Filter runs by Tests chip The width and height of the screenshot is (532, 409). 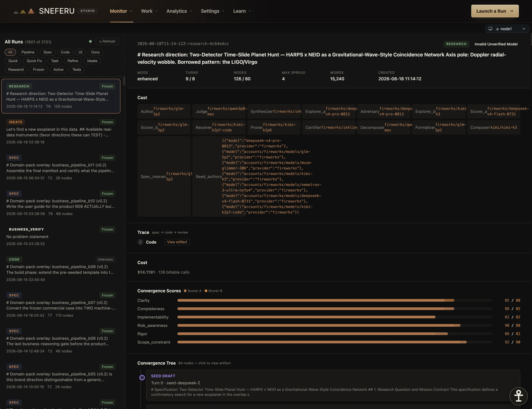(x=77, y=70)
